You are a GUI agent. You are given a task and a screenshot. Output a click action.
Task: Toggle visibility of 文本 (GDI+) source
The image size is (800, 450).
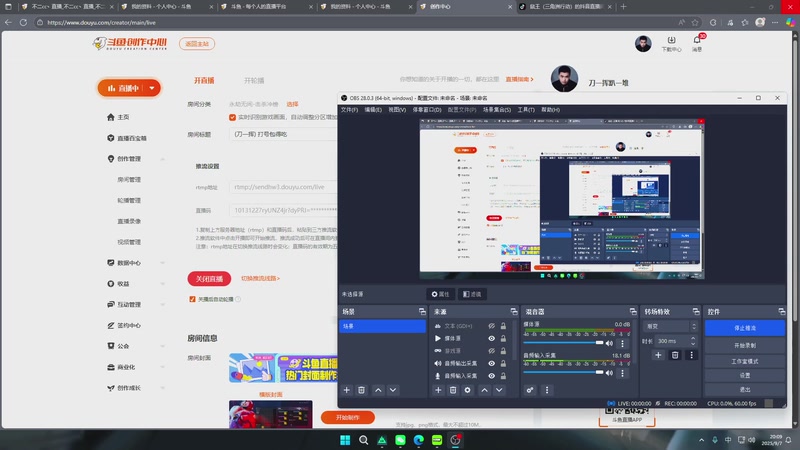tap(491, 326)
